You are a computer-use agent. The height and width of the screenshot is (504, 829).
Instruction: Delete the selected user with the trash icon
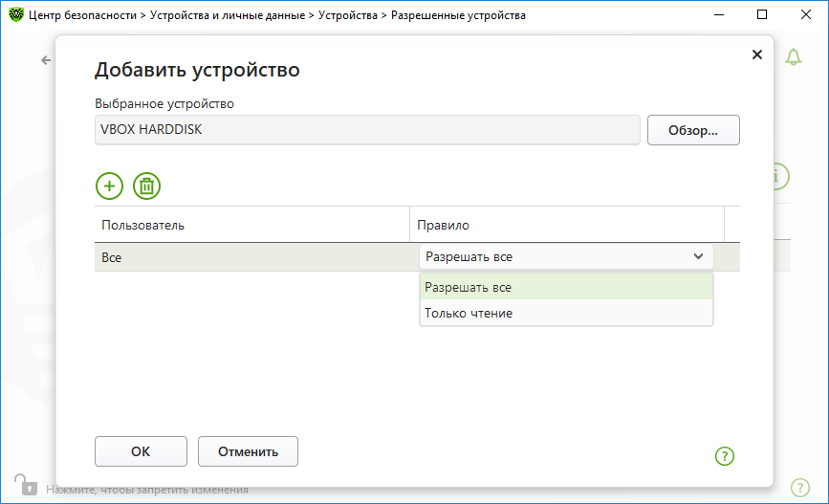point(146,186)
